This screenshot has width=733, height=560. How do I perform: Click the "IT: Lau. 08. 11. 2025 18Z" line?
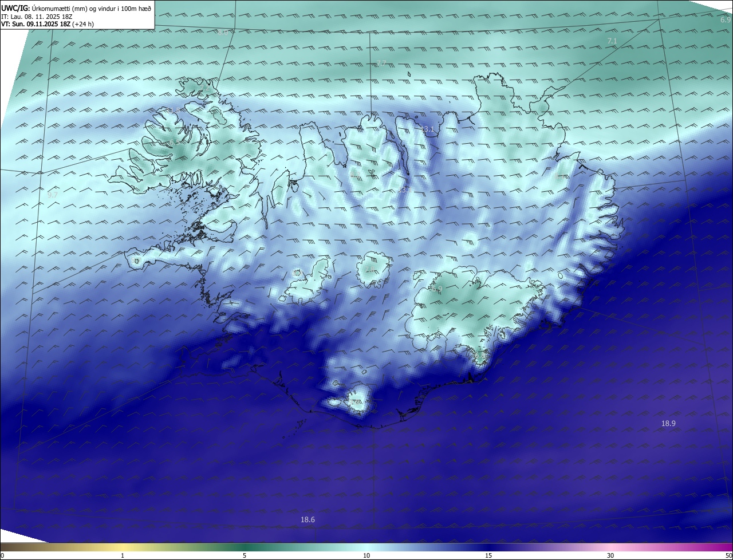[x=37, y=16]
